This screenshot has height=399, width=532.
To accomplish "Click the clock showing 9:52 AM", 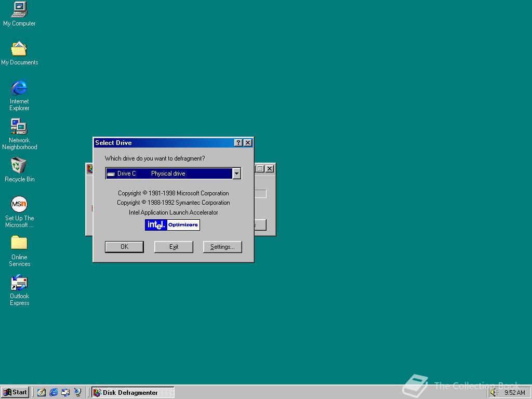I will click(x=515, y=393).
